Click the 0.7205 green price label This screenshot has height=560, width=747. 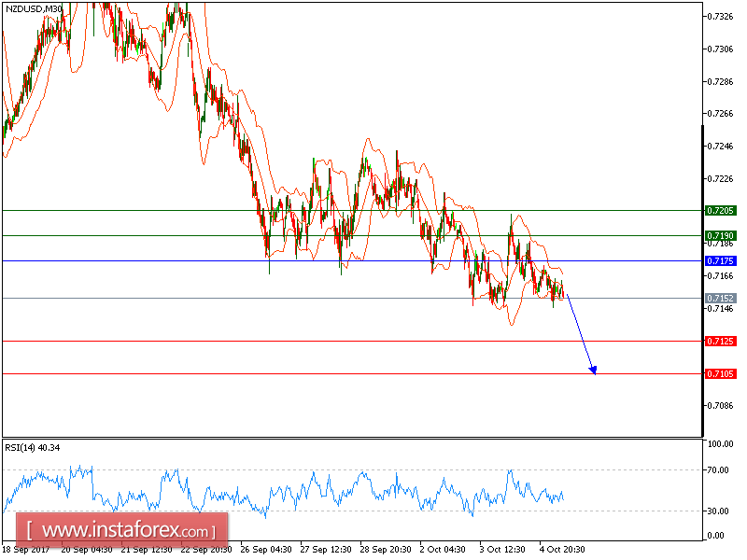click(x=720, y=211)
